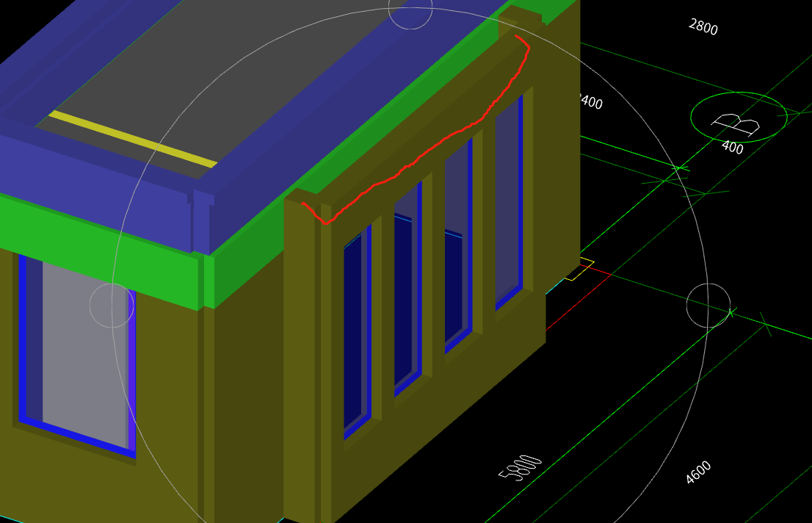Select the yellow strip on the roof
This screenshot has height=523, width=812.
[x=133, y=140]
